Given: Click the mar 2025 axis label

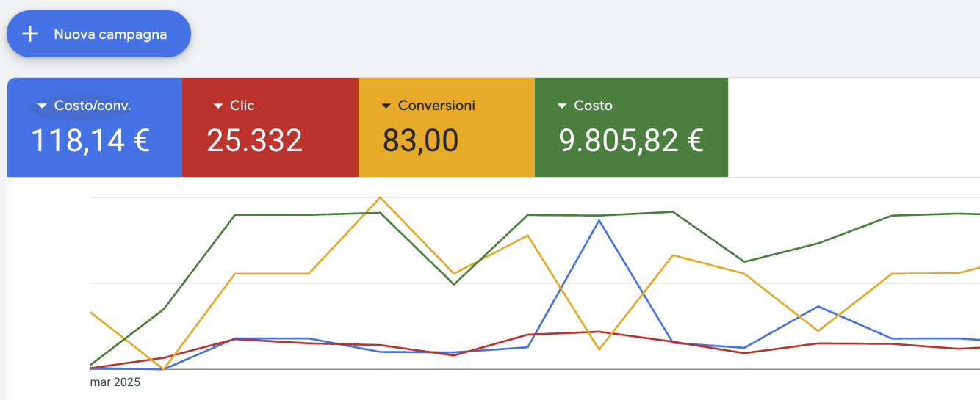Looking at the screenshot, I should click(115, 382).
